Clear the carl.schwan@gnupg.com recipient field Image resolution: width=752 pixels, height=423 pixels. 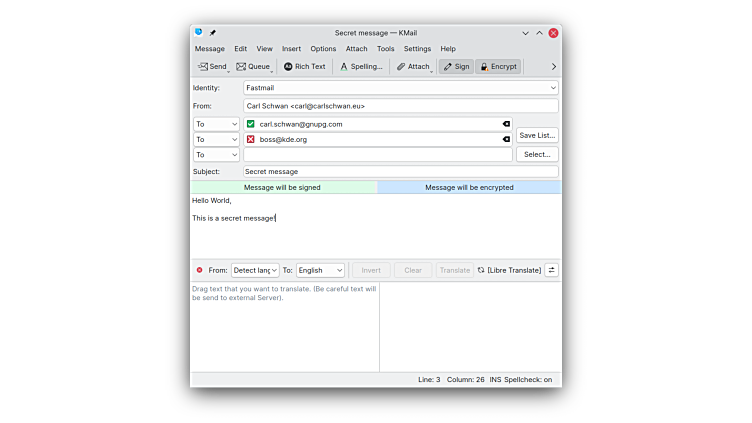tap(506, 124)
